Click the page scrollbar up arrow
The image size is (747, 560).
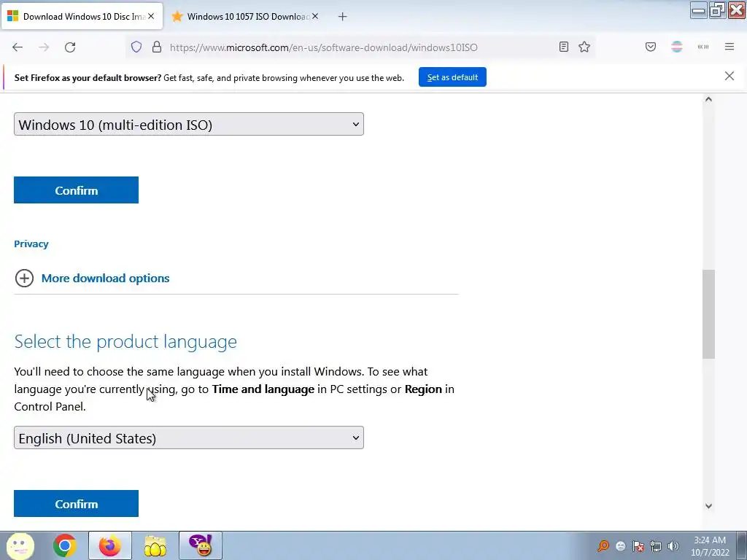[708, 99]
